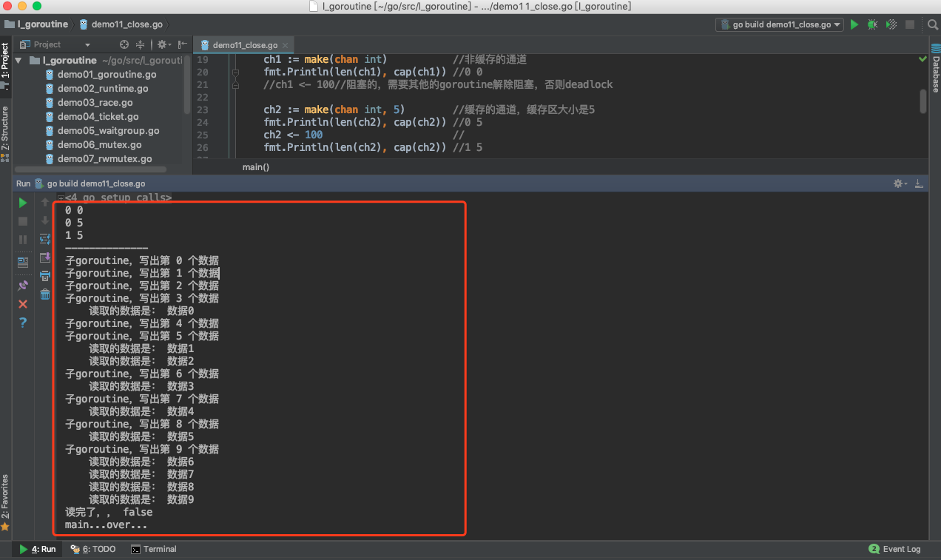
Task: Click the Clear All trash icon in console
Action: click(x=45, y=294)
